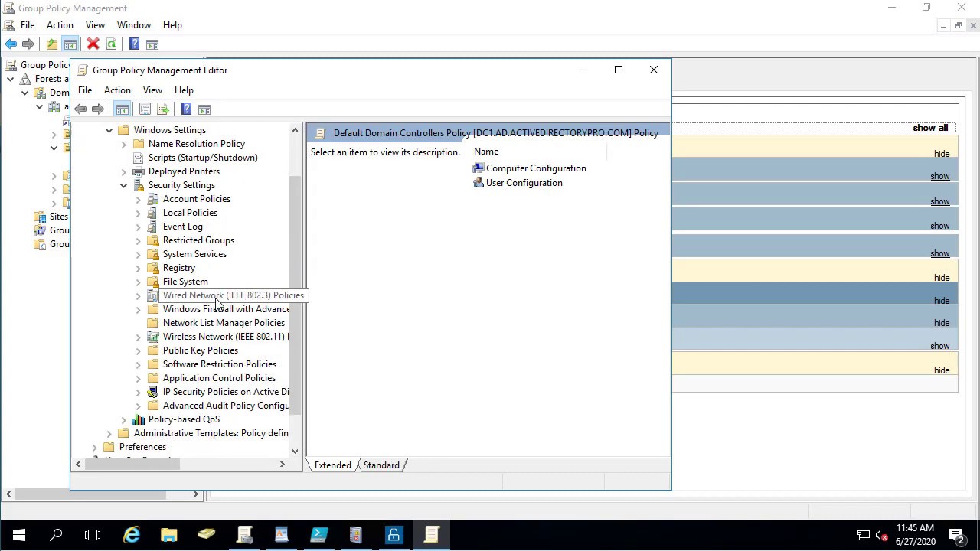Expand the Public Key Policies node

(138, 350)
